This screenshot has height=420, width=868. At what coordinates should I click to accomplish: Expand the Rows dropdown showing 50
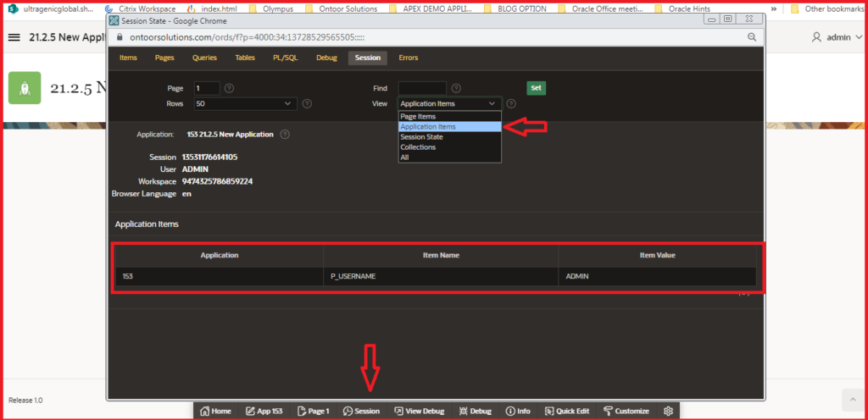coord(244,103)
